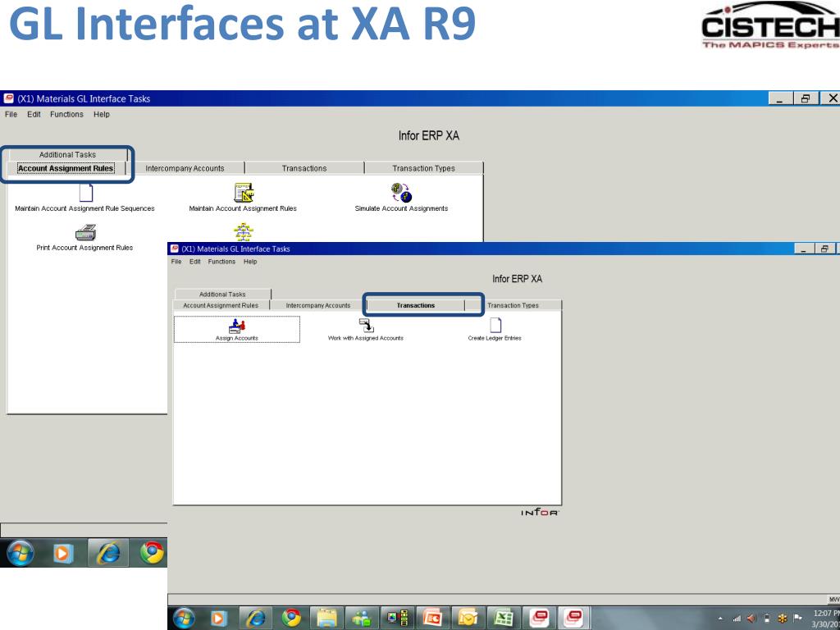The width and height of the screenshot is (840, 630).
Task: Open Help menu in the back window
Action: pyautogui.click(x=101, y=114)
